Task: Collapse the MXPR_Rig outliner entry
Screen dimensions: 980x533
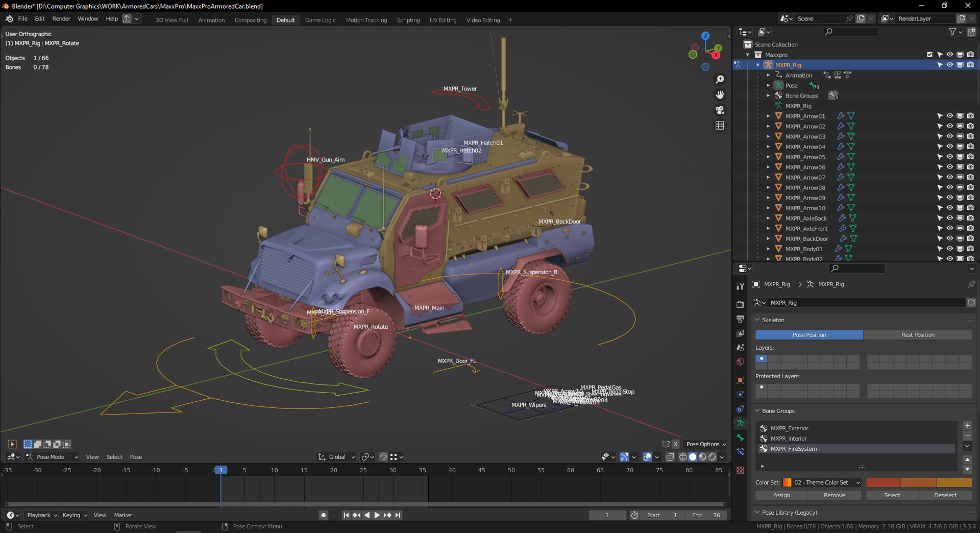Action: coord(758,65)
